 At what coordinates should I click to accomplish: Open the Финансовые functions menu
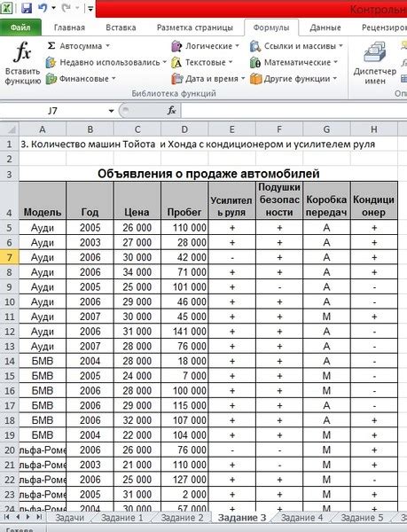(x=81, y=79)
